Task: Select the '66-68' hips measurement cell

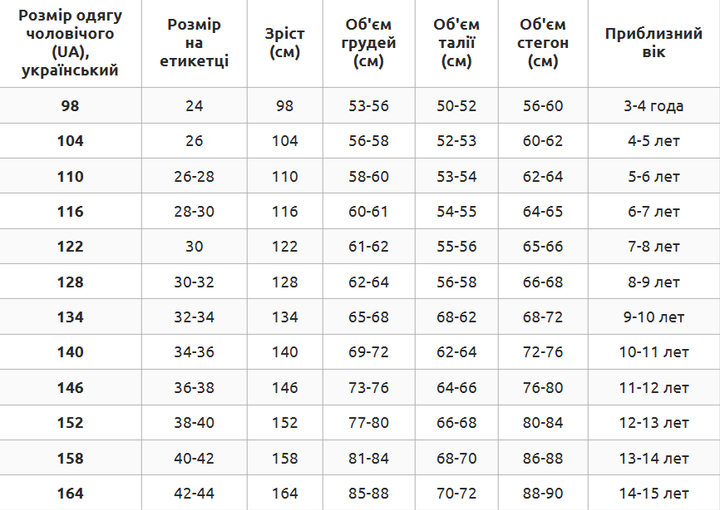Action: 543,282
